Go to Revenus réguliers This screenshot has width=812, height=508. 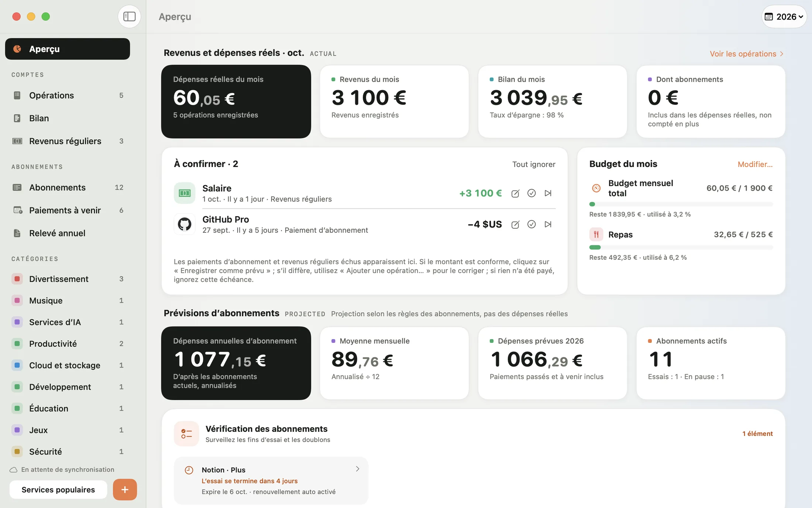[68, 141]
